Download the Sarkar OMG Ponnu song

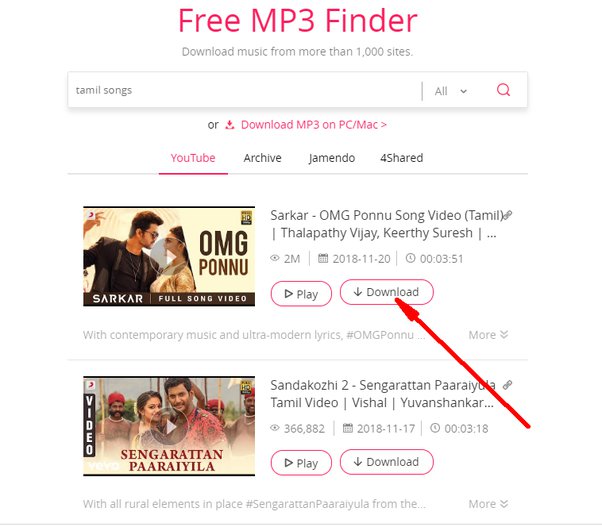[386, 292]
